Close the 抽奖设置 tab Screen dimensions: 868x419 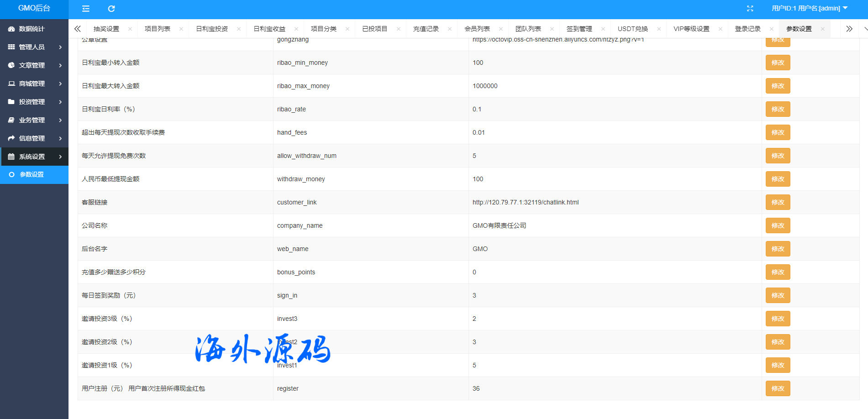[130, 29]
